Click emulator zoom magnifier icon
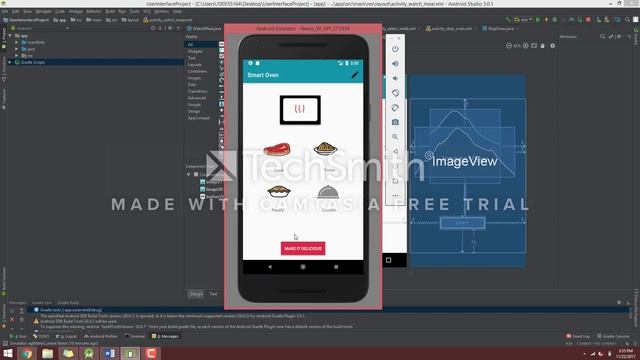 [x=395, y=137]
